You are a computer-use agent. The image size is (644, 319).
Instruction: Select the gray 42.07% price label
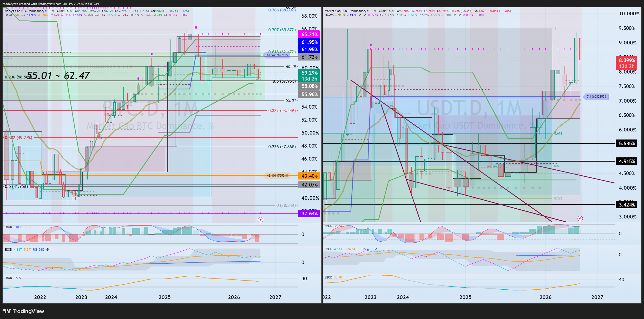click(309, 185)
